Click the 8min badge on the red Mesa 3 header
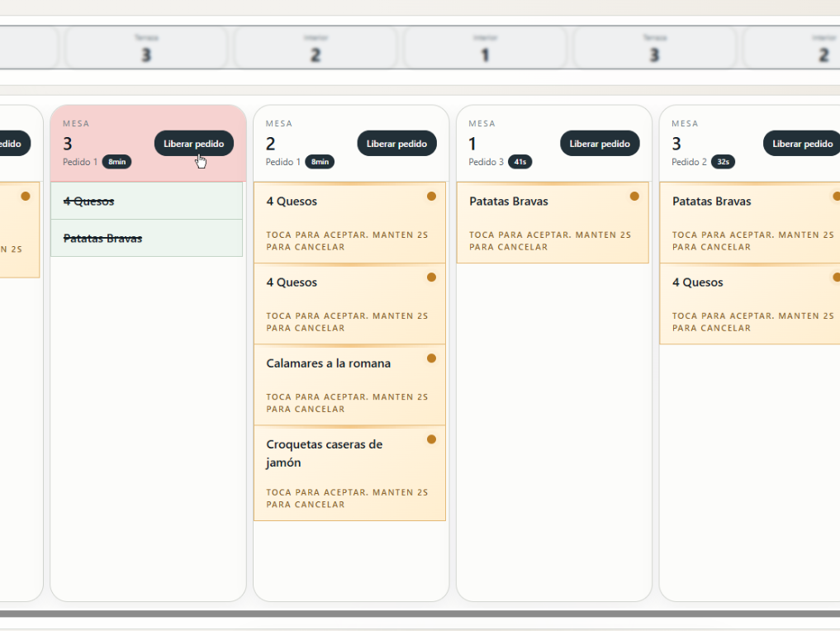The height and width of the screenshot is (631, 840). click(x=116, y=162)
